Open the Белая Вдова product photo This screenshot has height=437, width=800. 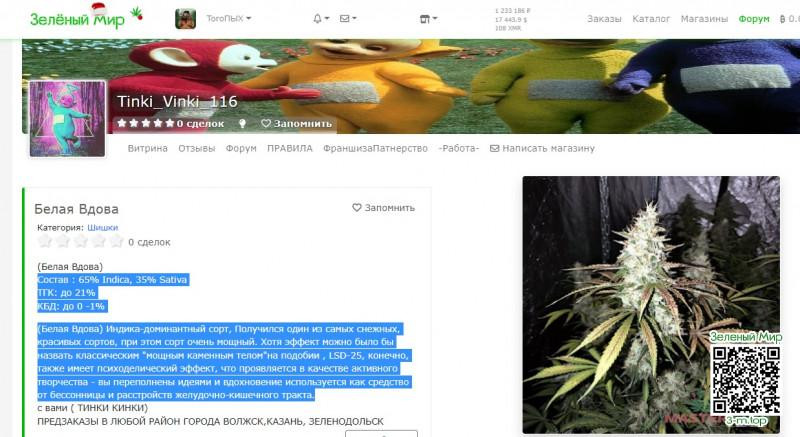pyautogui.click(x=651, y=304)
